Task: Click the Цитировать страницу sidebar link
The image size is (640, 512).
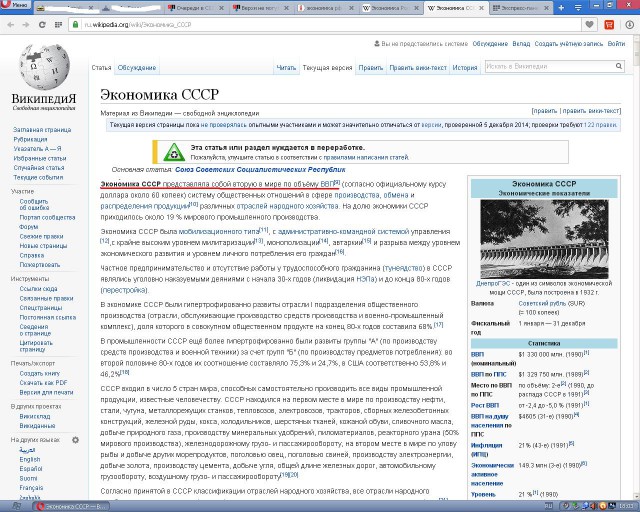Action: click(x=36, y=346)
